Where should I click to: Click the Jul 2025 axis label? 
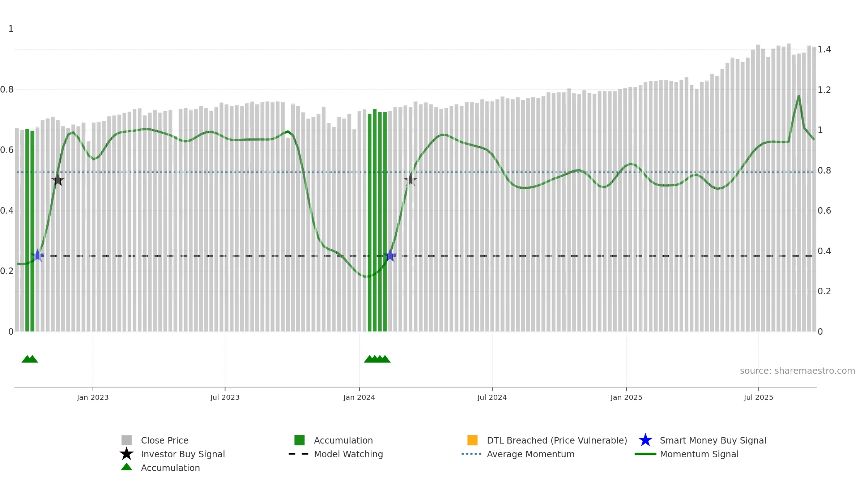(758, 397)
